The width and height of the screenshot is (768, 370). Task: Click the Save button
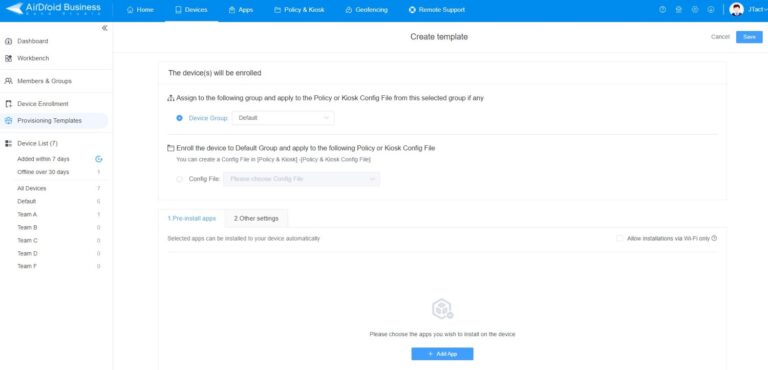(x=749, y=37)
